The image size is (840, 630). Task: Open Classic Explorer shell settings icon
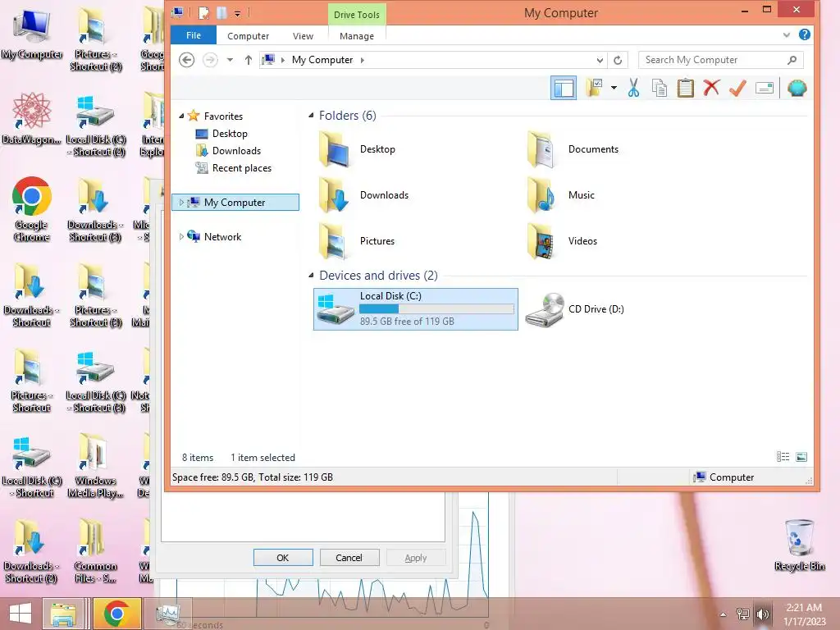pos(797,88)
